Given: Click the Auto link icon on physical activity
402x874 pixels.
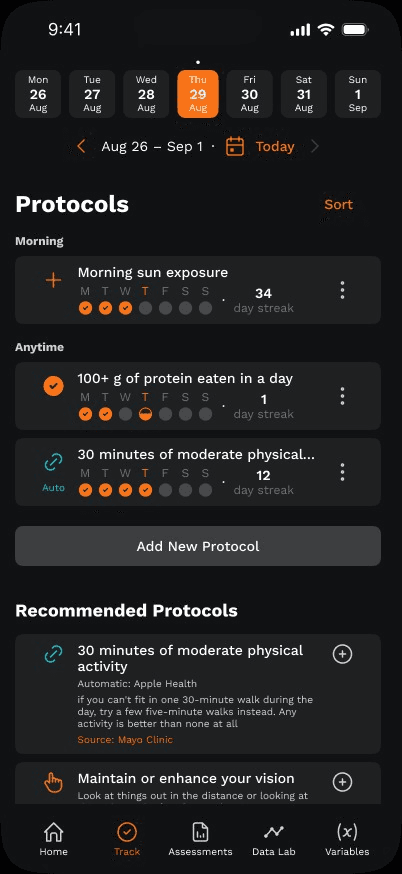Looking at the screenshot, I should point(53,463).
